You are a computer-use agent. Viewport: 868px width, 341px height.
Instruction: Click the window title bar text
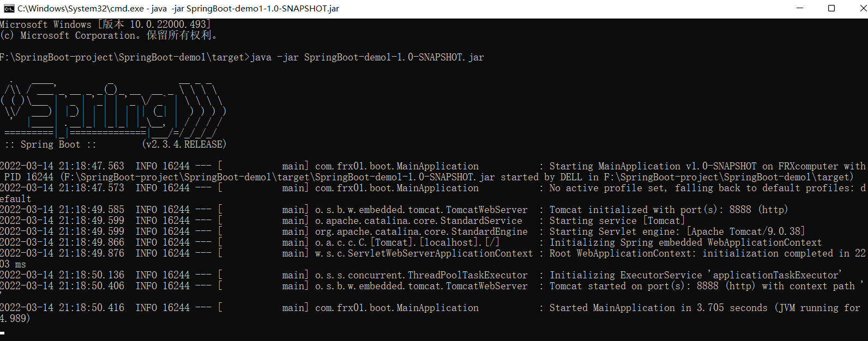(178, 8)
